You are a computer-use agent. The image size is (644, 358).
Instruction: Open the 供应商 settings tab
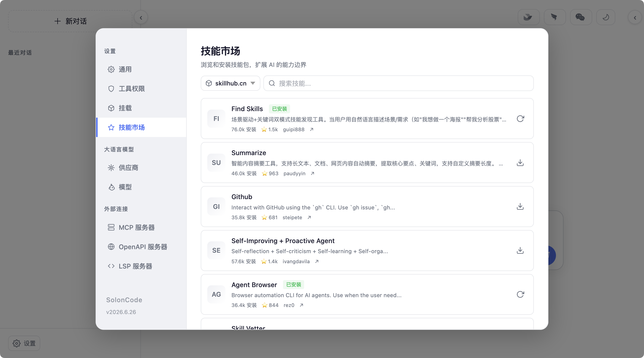[x=141, y=168]
